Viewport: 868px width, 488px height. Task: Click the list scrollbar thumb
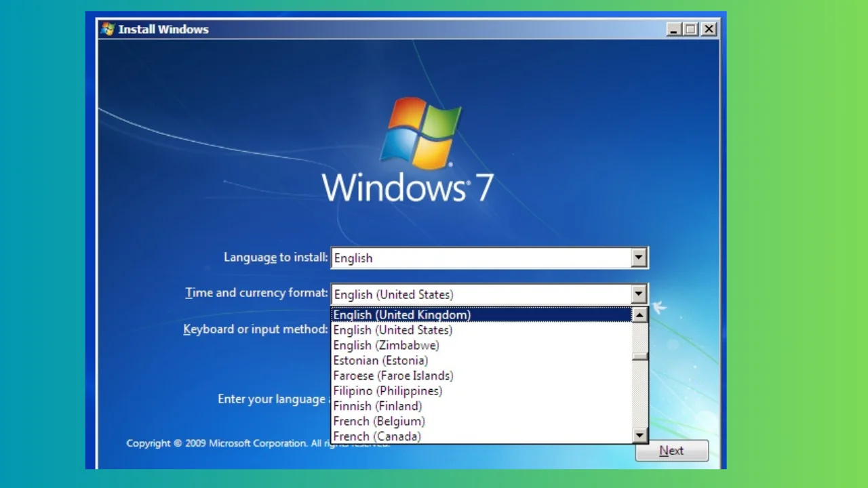tap(639, 357)
